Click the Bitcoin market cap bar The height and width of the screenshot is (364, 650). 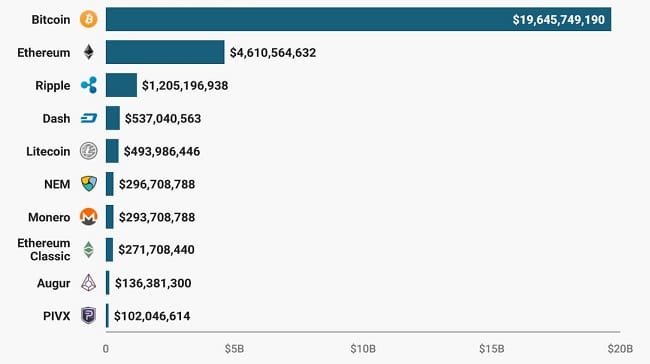358,19
